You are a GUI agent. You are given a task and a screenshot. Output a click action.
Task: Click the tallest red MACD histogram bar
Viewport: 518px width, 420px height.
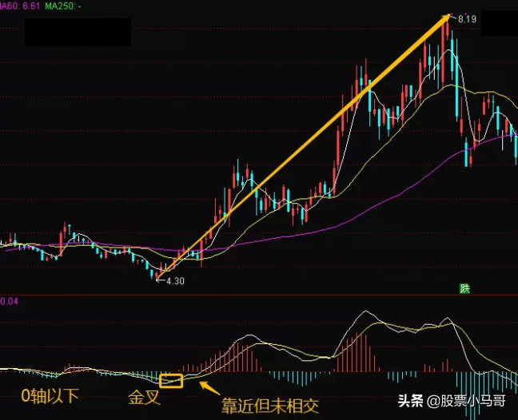click(x=357, y=351)
